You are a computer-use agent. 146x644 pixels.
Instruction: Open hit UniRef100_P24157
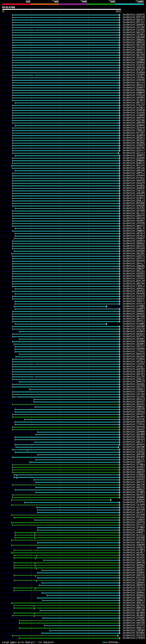click(x=133, y=65)
